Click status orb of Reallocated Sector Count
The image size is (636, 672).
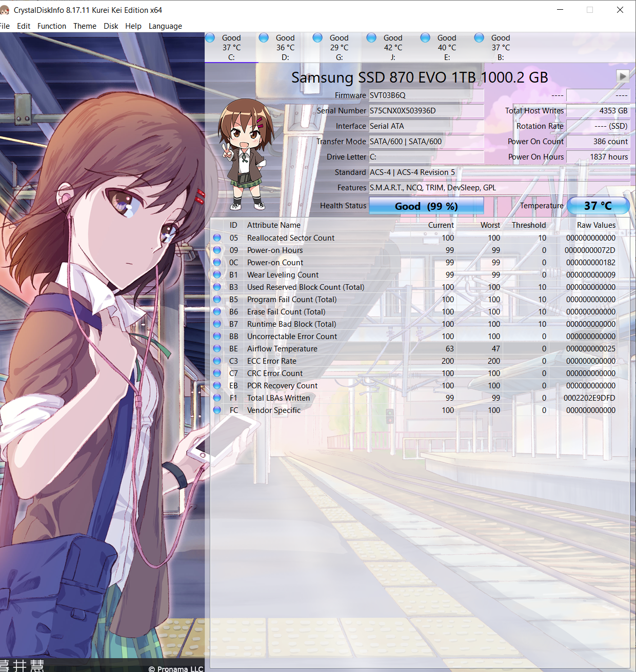click(x=217, y=238)
